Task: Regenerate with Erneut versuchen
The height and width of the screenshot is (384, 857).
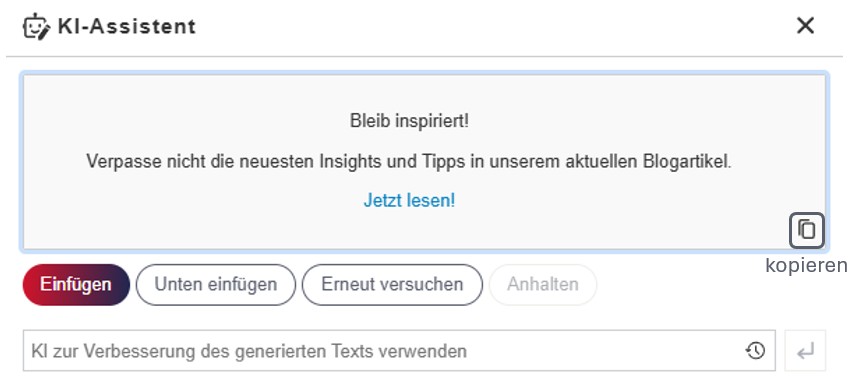Action: coord(392,285)
